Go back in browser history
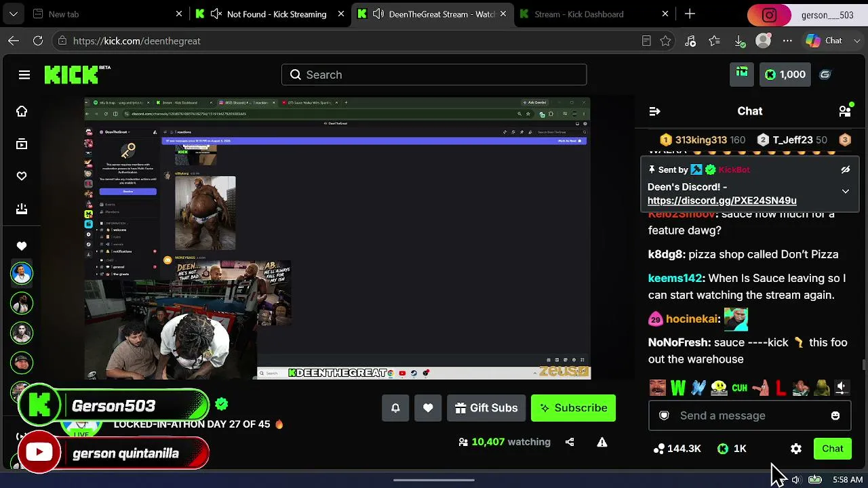Viewport: 868px width, 488px height. point(14,41)
